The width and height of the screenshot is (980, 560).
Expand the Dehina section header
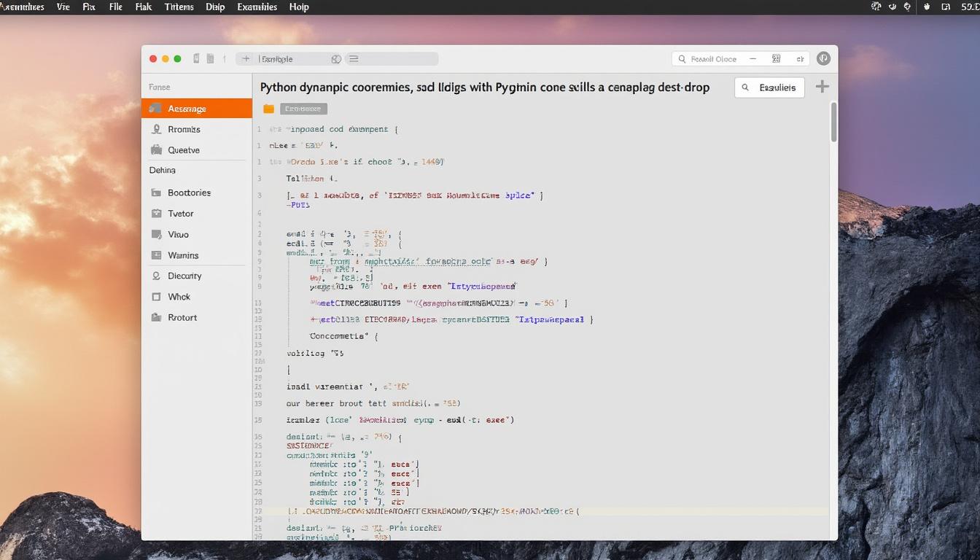pyautogui.click(x=162, y=170)
